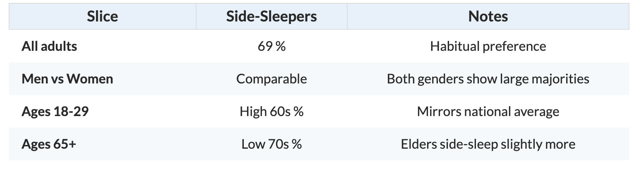Select the Men vs Women row label
This screenshot has width=644, height=171.
click(x=67, y=78)
